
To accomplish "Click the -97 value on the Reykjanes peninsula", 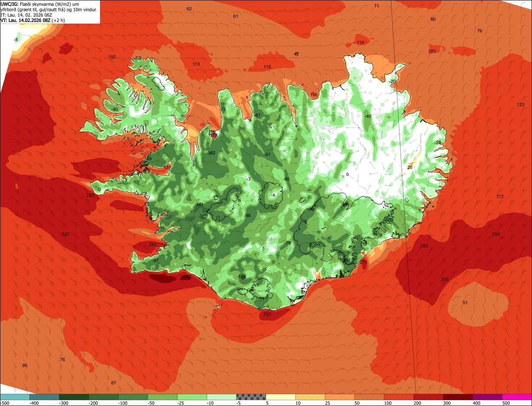I will point(155,260).
